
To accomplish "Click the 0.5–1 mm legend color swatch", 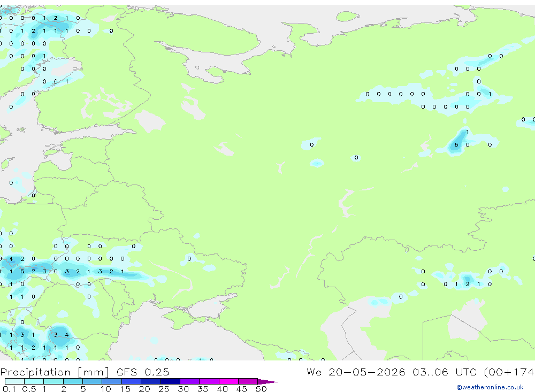I will coord(34,381).
